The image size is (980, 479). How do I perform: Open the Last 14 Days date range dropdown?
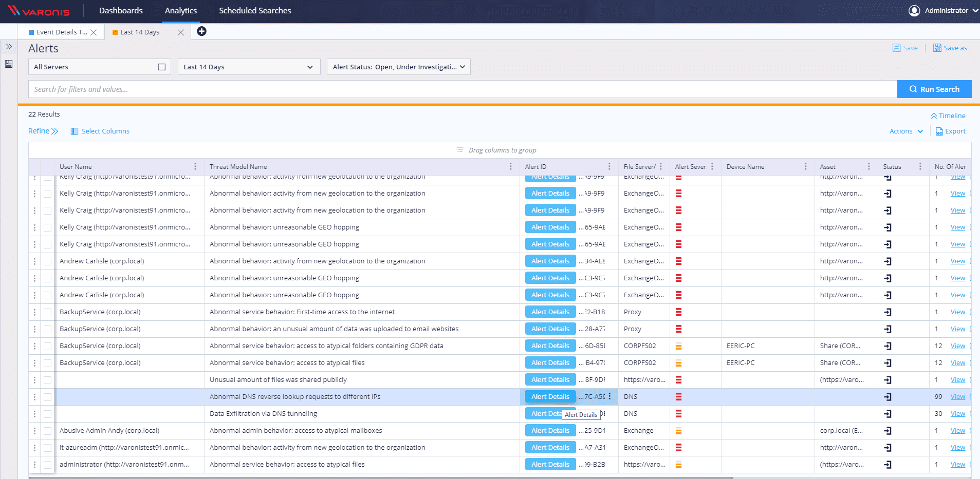click(249, 67)
